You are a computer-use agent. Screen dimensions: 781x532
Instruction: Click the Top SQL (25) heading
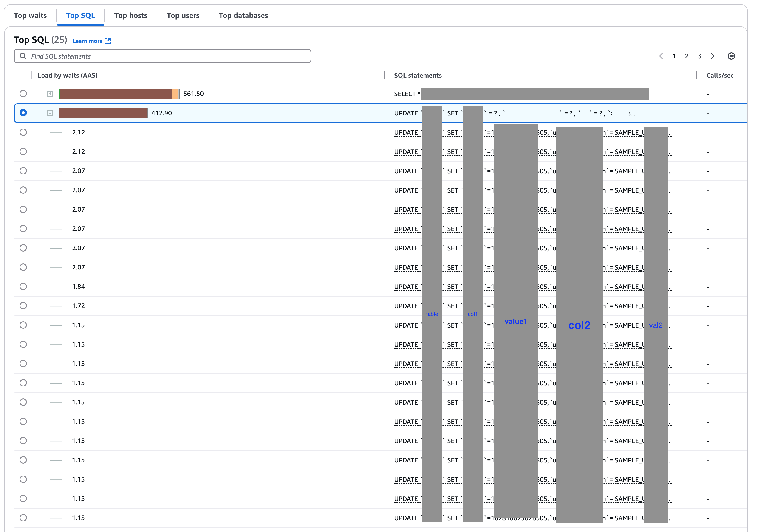click(40, 40)
